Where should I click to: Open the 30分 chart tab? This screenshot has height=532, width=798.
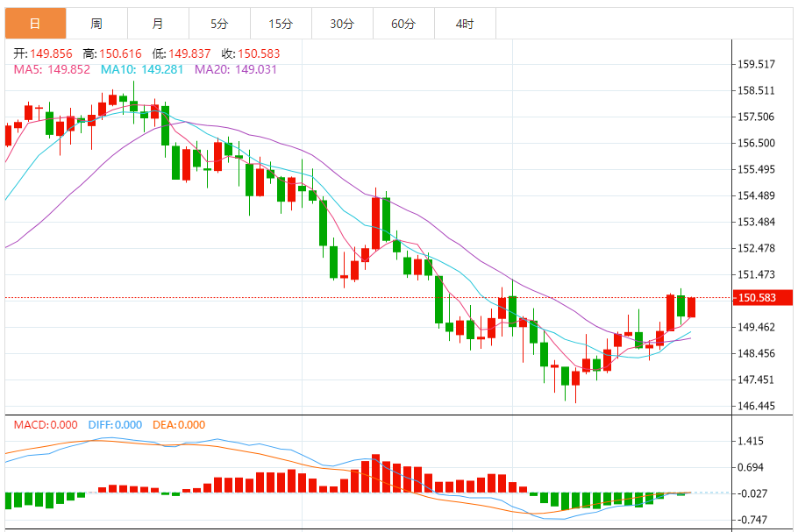coord(343,24)
